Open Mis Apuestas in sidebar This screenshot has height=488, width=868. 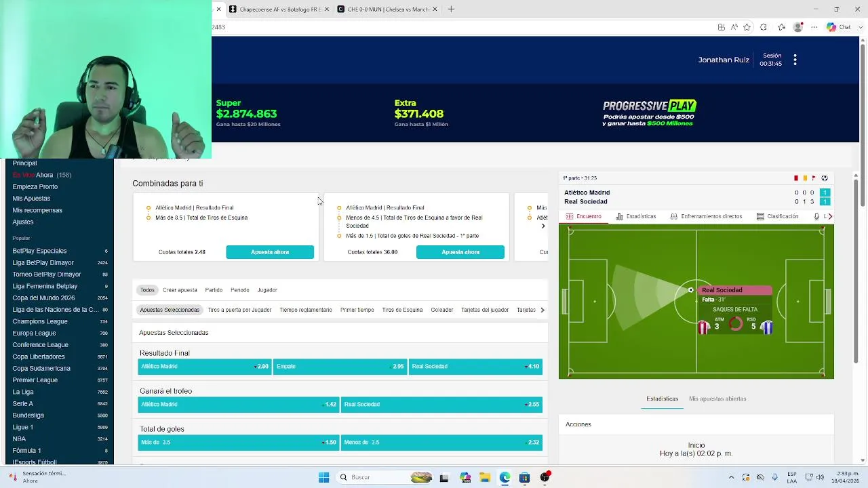pyautogui.click(x=31, y=199)
